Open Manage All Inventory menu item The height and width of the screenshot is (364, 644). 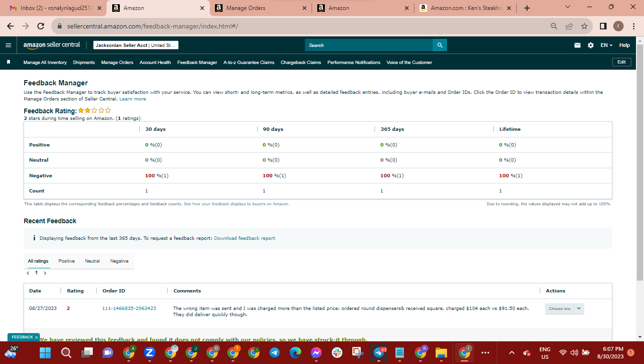(45, 63)
